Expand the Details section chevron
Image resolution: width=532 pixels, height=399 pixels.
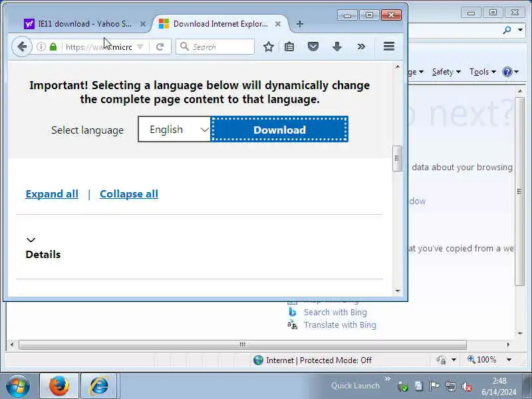[31, 240]
